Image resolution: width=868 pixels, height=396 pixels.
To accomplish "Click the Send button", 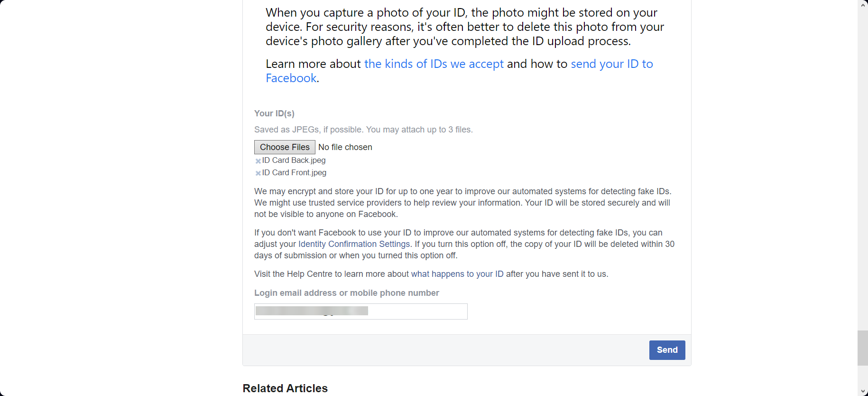I will [x=666, y=350].
